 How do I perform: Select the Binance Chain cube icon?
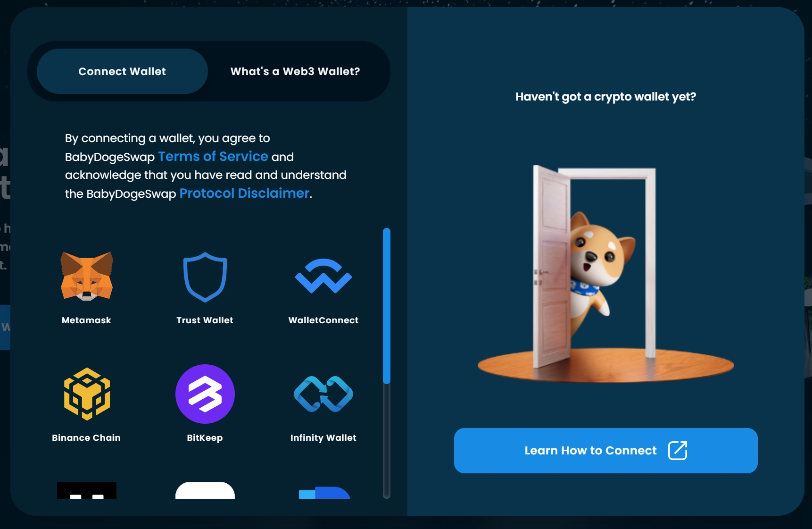click(x=87, y=394)
